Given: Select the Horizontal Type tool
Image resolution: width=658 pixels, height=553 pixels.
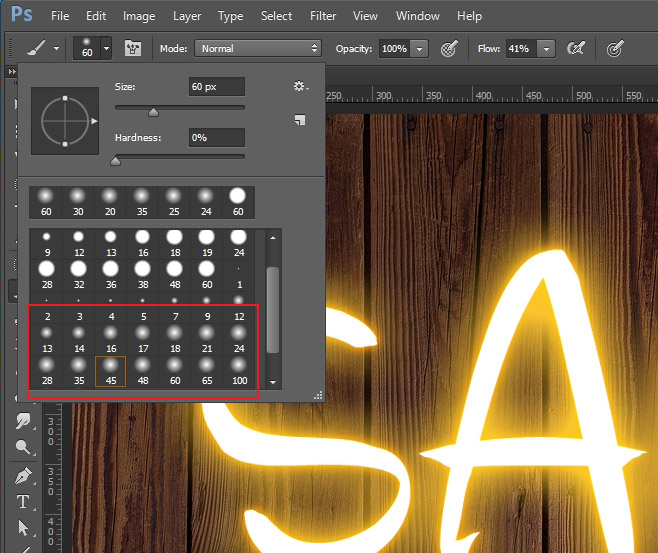Looking at the screenshot, I should click(24, 502).
